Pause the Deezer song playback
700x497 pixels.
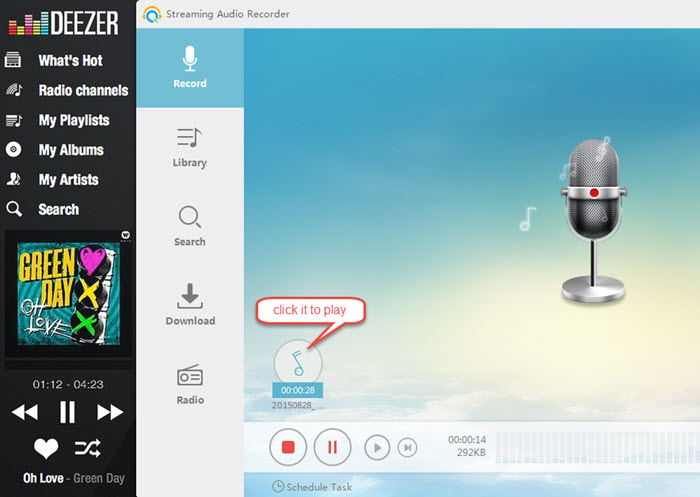click(x=67, y=412)
